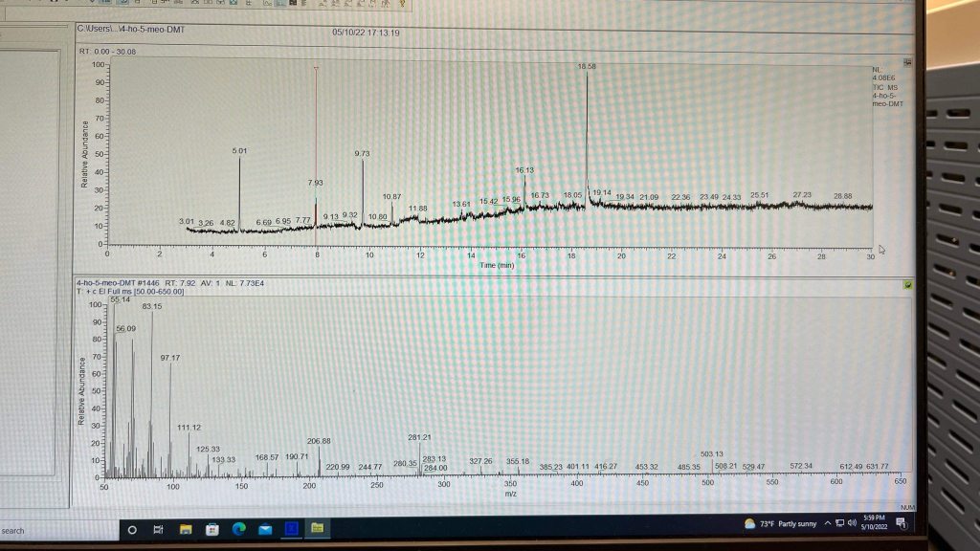Open the notification center icon
Viewport: 980px width, 551px height.
(x=901, y=522)
